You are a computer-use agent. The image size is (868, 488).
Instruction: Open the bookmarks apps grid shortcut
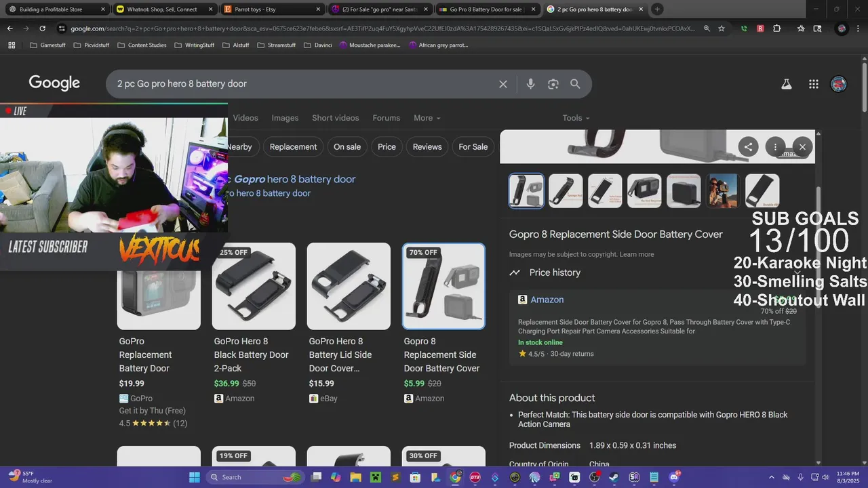[12, 45]
